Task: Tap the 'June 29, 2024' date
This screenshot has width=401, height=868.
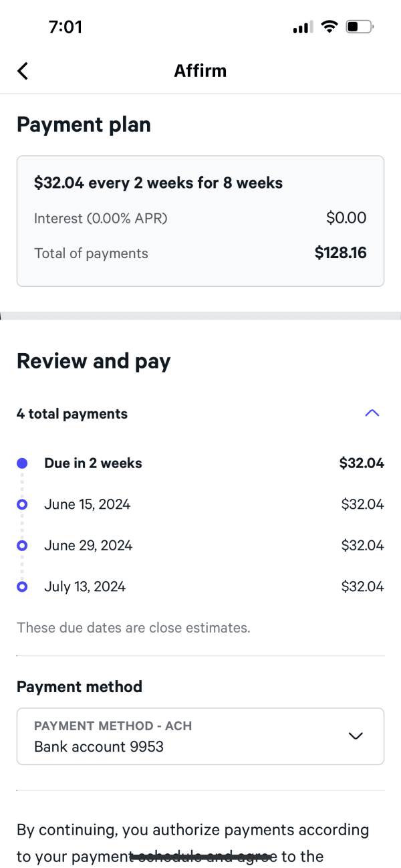Action: [88, 546]
